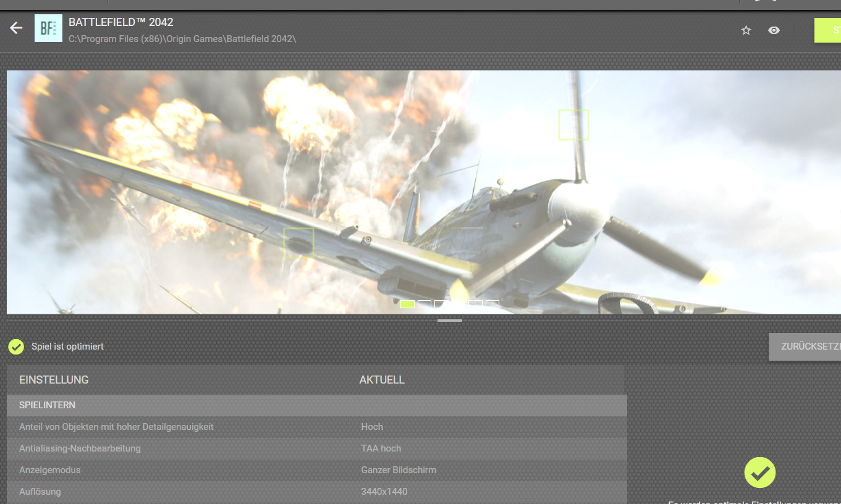Click the warplane screenshot preview image

[424, 192]
